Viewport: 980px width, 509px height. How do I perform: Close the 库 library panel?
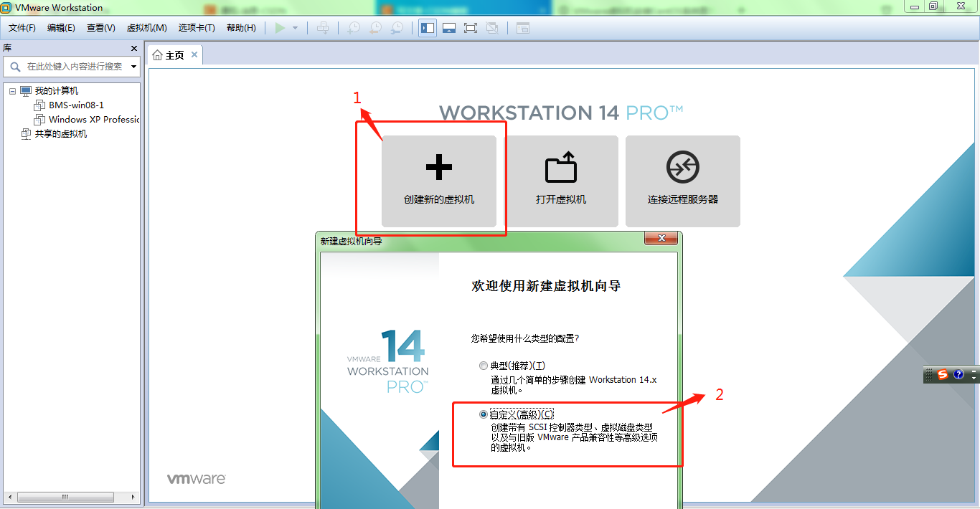134,48
